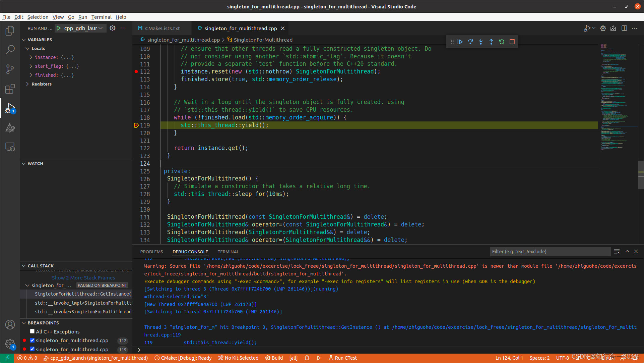Click cpp_gdb_launch status bar item
This screenshot has width=644, height=363.
point(96,358)
